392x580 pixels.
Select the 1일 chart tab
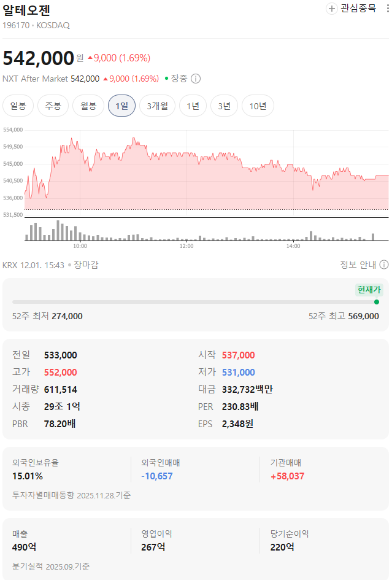[x=121, y=106]
